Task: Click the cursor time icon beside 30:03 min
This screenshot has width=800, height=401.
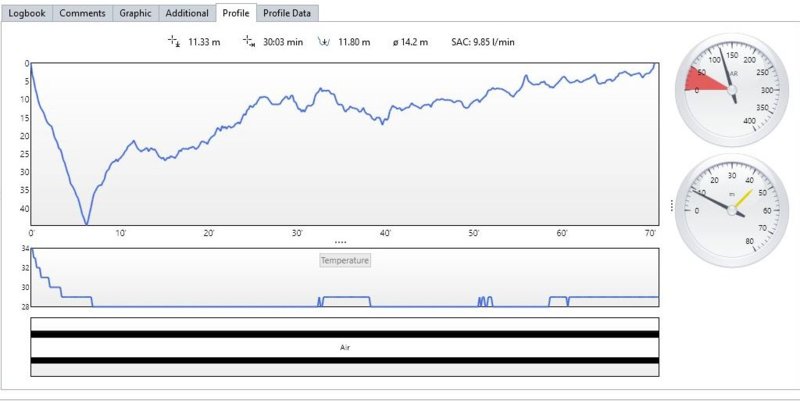Action: (x=248, y=42)
